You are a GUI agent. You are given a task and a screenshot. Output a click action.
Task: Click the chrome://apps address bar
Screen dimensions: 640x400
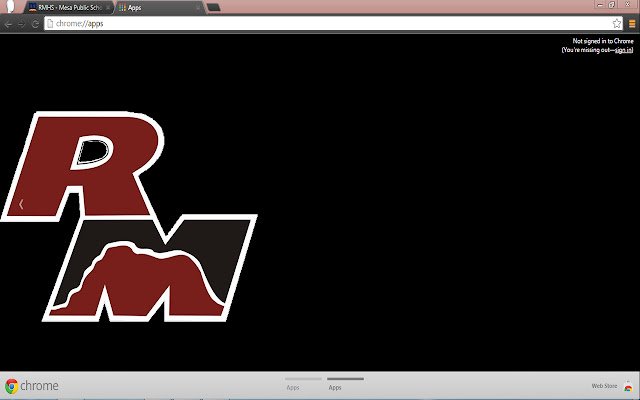(332, 24)
